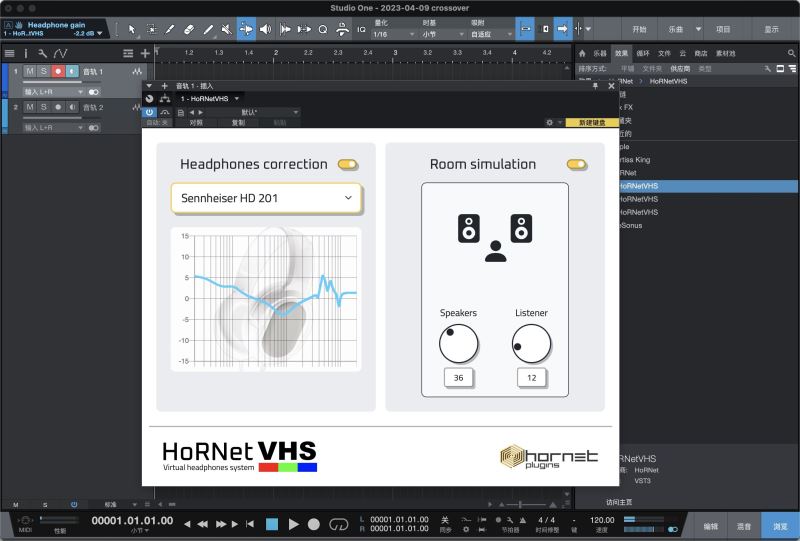Toggle the Browse view button
The width and height of the screenshot is (800, 541).
(x=780, y=526)
